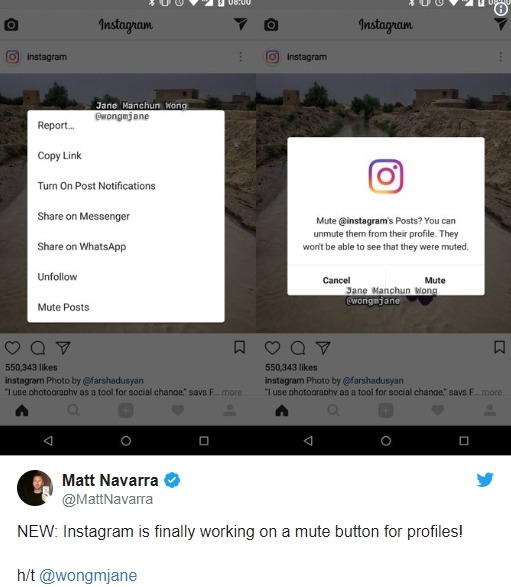Image resolution: width=511 pixels, height=587 pixels.
Task: Bookmark the post in the left screen
Action: pyautogui.click(x=240, y=347)
